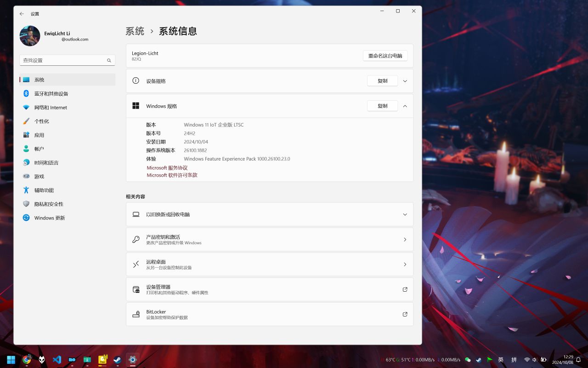
Task: Click the 辅助功能 accessibility figure icon
Action: [x=26, y=190]
